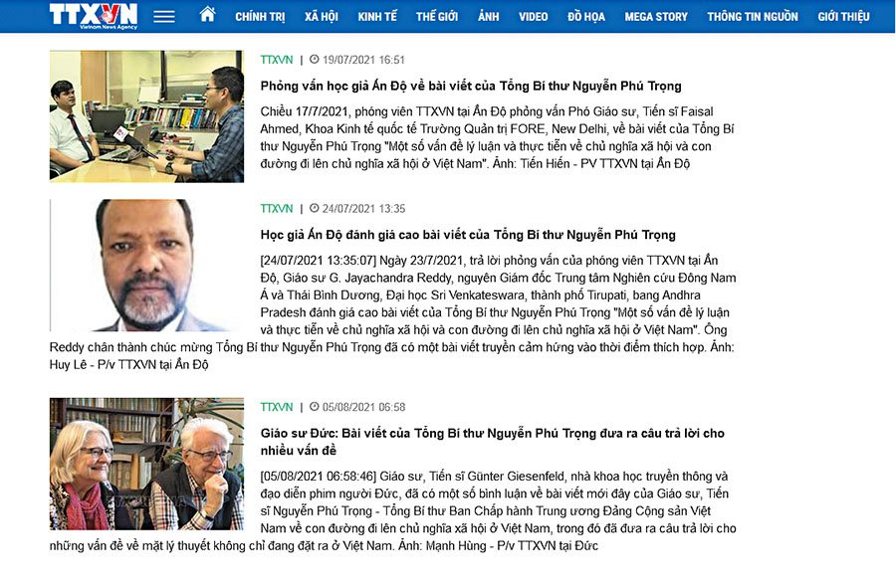Open the Chính trị section
This screenshot has height=588, width=896.
tap(260, 17)
